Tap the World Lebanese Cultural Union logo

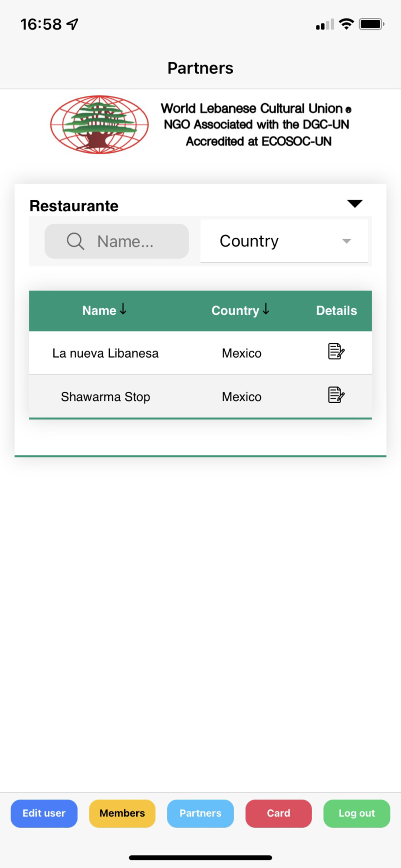[99, 125]
